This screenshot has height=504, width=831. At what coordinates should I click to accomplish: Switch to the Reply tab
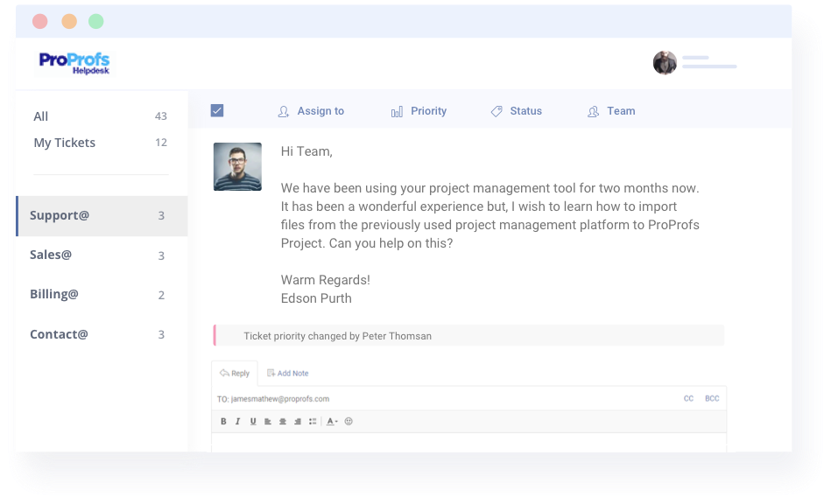pyautogui.click(x=235, y=374)
